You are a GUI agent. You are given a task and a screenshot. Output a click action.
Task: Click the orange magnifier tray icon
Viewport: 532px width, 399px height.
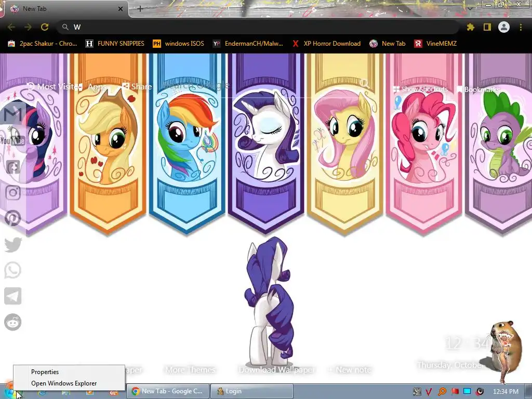pyautogui.click(x=442, y=392)
